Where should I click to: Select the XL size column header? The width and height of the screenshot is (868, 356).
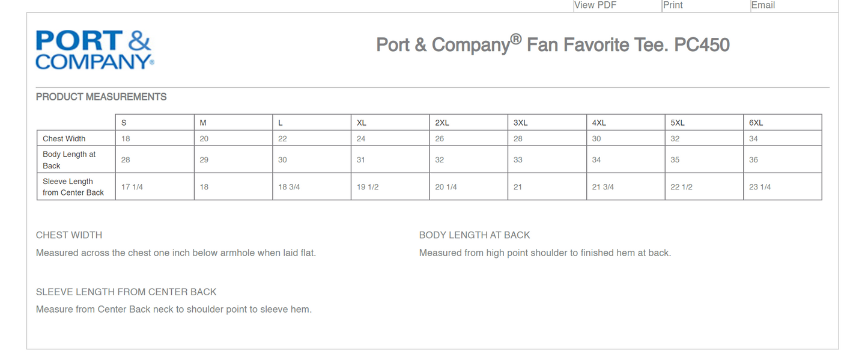[x=361, y=123]
